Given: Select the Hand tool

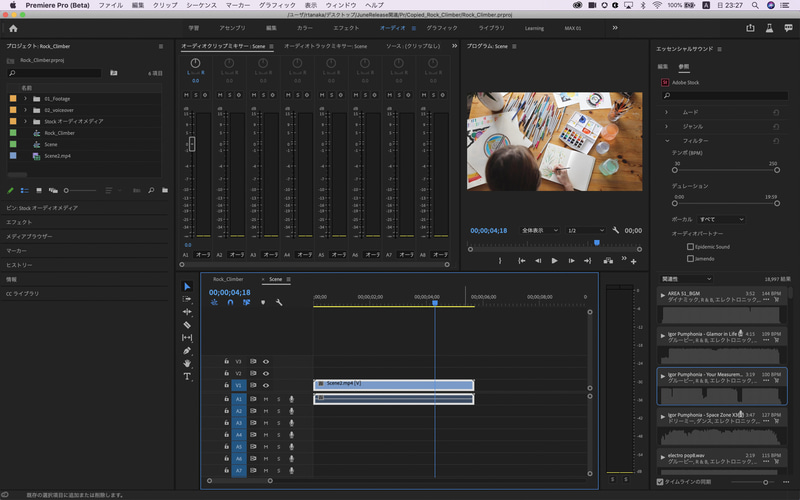Looking at the screenshot, I should point(187,364).
